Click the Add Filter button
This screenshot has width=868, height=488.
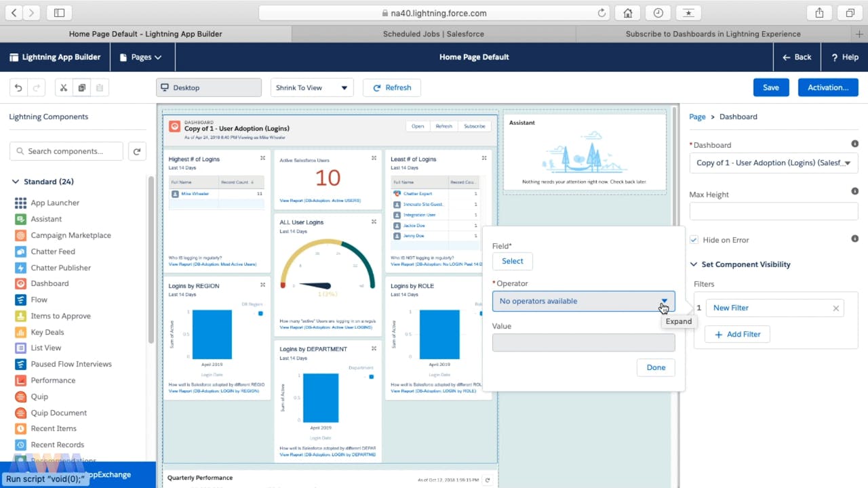tap(737, 334)
